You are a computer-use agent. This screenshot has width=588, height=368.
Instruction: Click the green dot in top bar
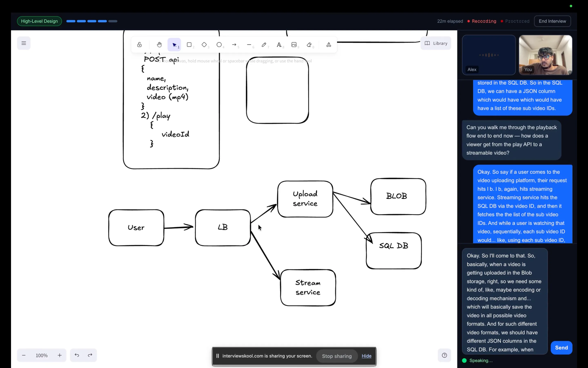click(x=571, y=6)
